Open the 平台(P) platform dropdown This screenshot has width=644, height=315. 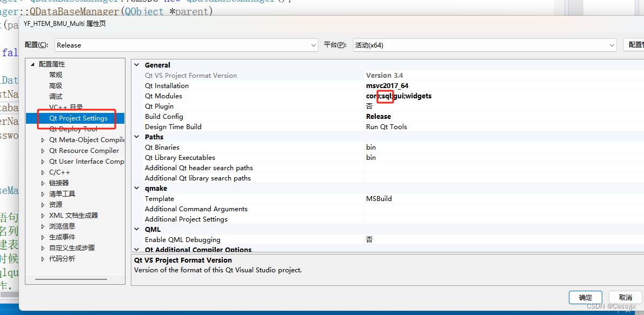click(612, 45)
